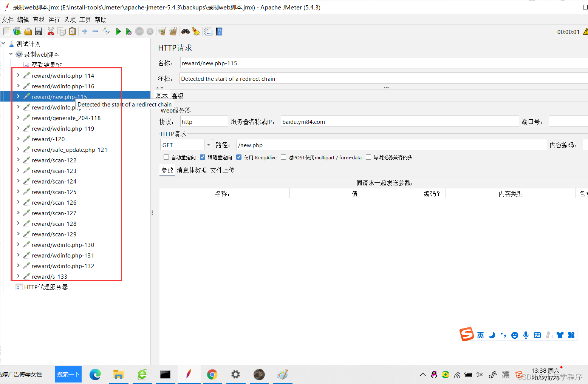The height and width of the screenshot is (384, 588).
Task: Open the GET method dropdown
Action: 209,145
